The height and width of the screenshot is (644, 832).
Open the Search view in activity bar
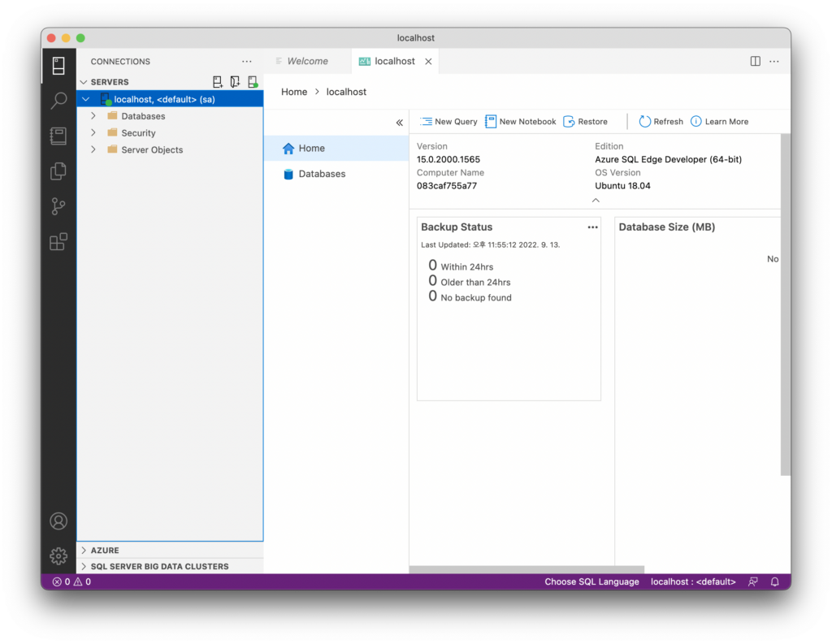[x=58, y=101]
